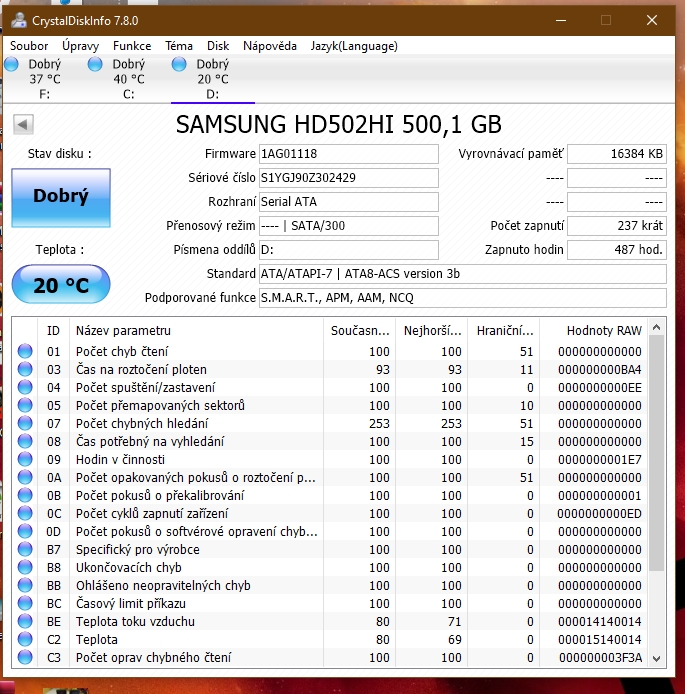Open the Nápověda menu
685x694 pixels.
[270, 46]
